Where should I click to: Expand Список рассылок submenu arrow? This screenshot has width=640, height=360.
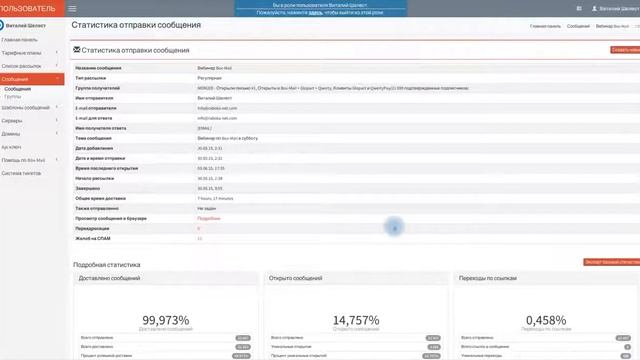(57, 65)
